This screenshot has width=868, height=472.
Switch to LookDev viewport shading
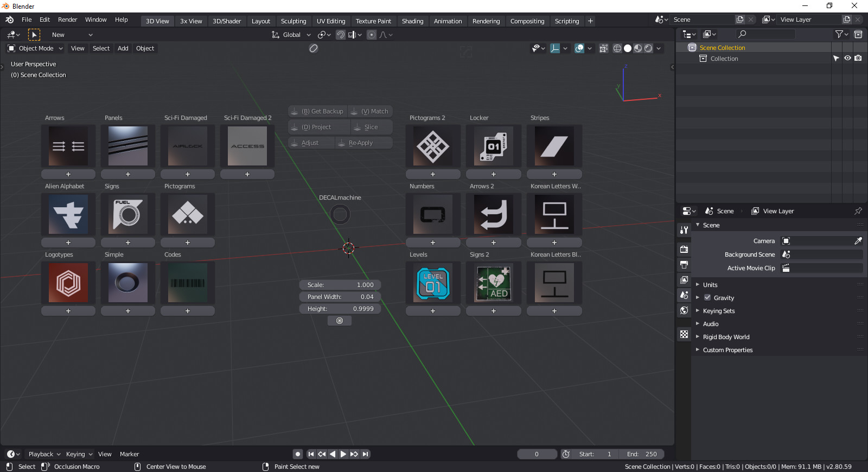(x=638, y=48)
